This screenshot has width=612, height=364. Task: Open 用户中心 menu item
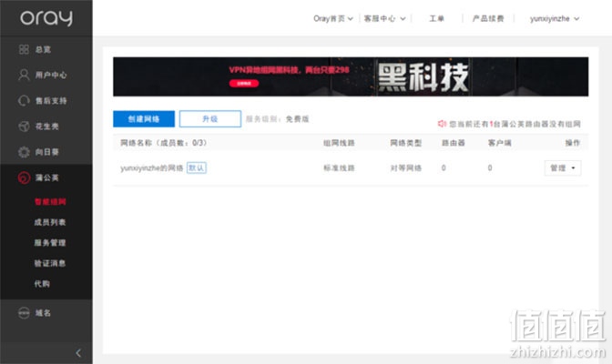51,75
